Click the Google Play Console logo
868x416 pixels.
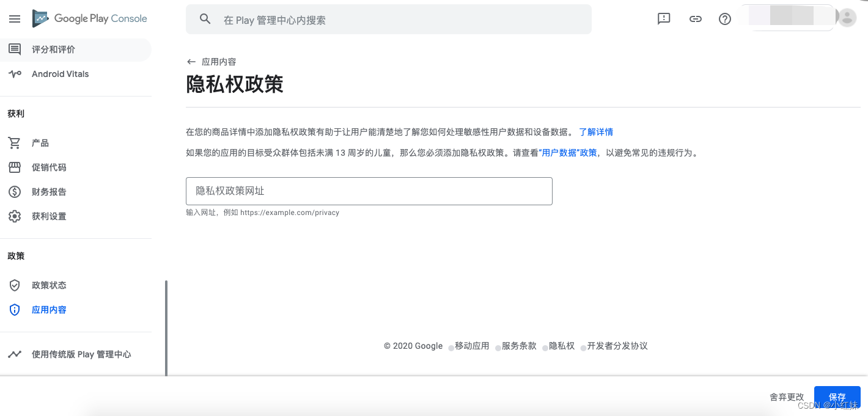click(89, 19)
